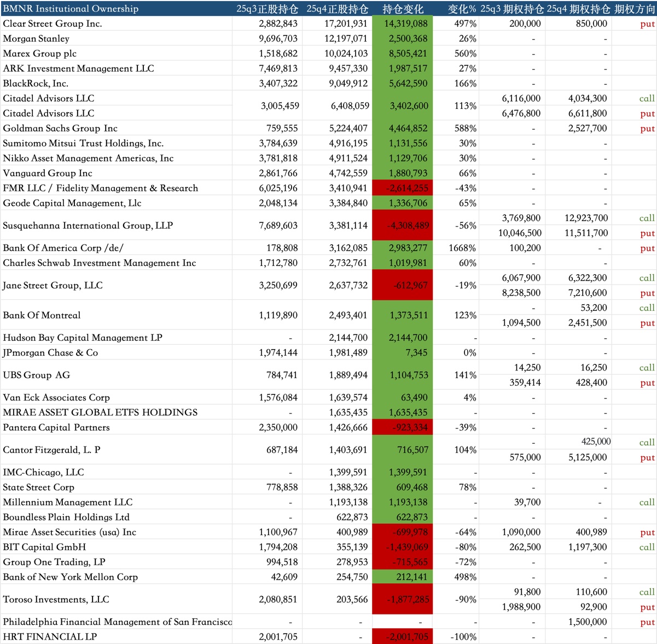The image size is (657, 644).
Task: Select the 25q4正股持仓 column header
Action: click(x=337, y=9)
